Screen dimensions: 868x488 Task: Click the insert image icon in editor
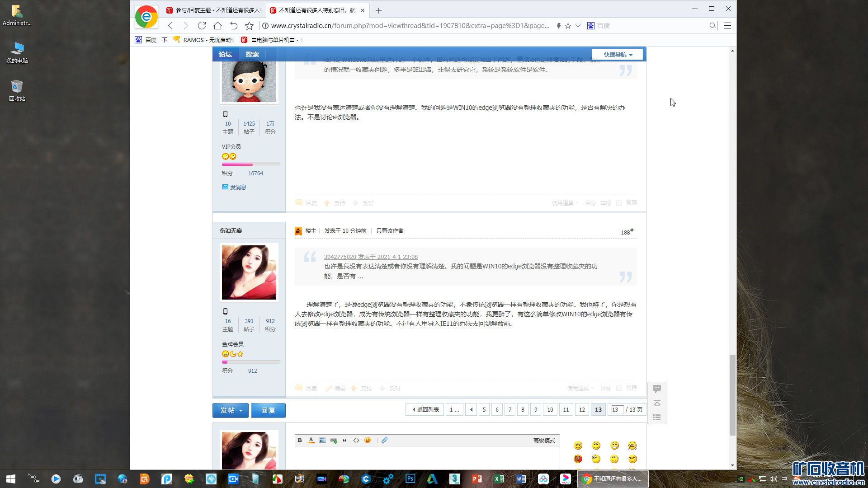(322, 440)
